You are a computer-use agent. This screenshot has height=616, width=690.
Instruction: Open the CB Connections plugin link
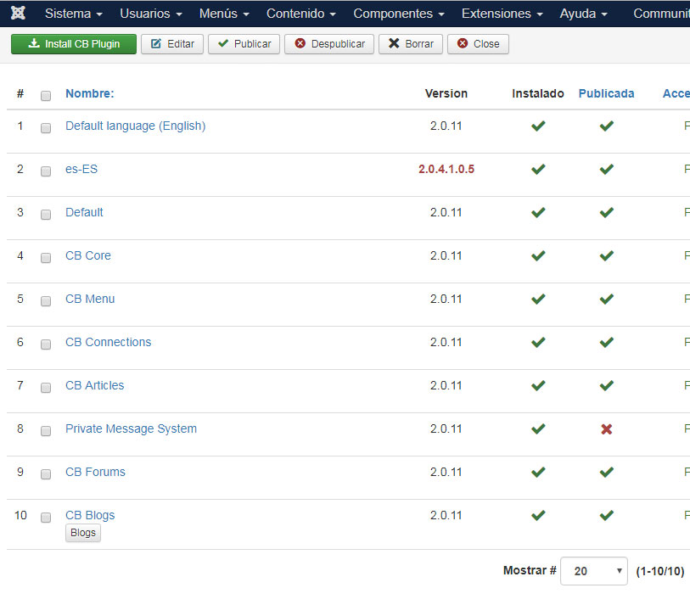pyautogui.click(x=109, y=342)
